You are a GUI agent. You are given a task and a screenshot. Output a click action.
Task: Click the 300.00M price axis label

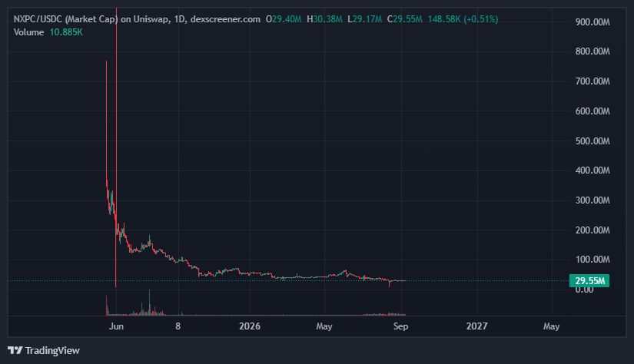[x=593, y=200]
